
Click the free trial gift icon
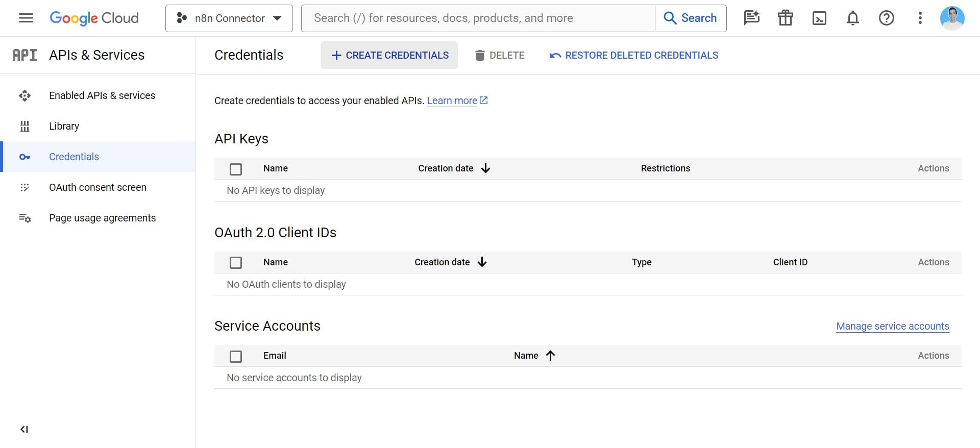[785, 18]
